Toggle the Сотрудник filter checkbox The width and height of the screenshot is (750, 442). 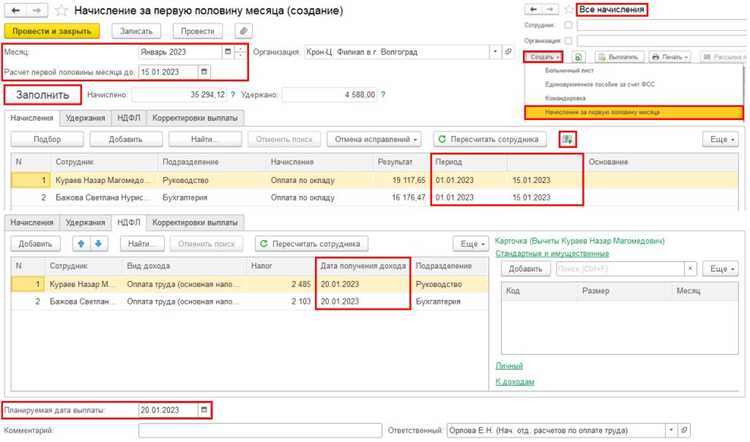pyautogui.click(x=568, y=25)
